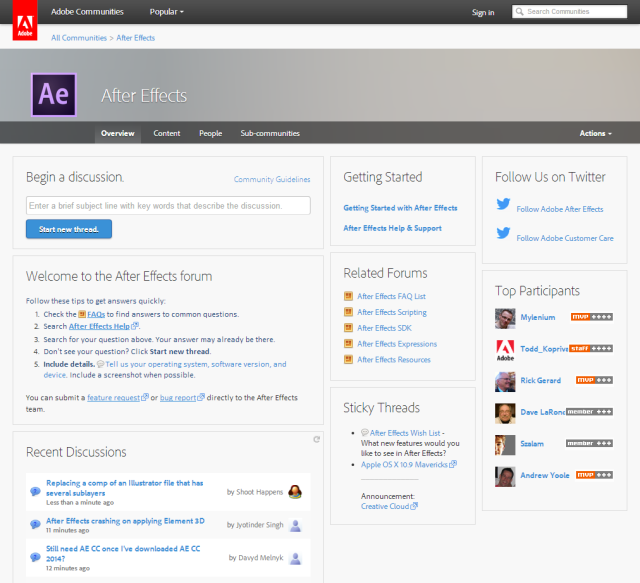
Task: Switch to the Overview tab
Action: 118,133
